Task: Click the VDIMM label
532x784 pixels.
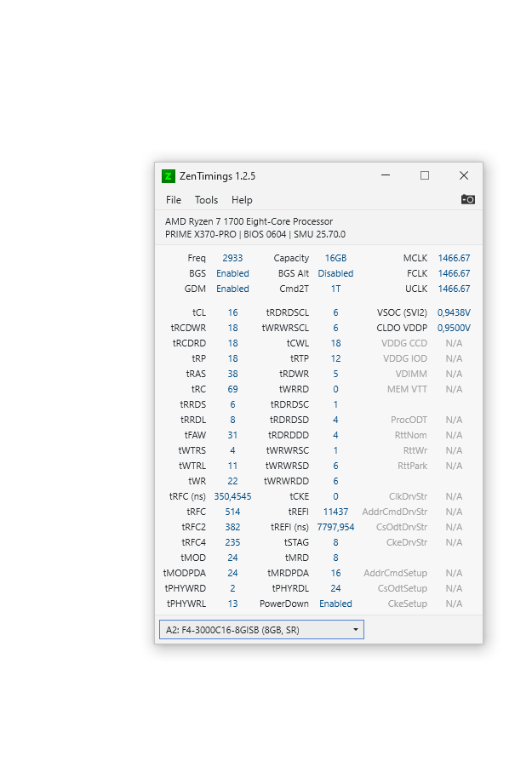Action: (x=411, y=374)
